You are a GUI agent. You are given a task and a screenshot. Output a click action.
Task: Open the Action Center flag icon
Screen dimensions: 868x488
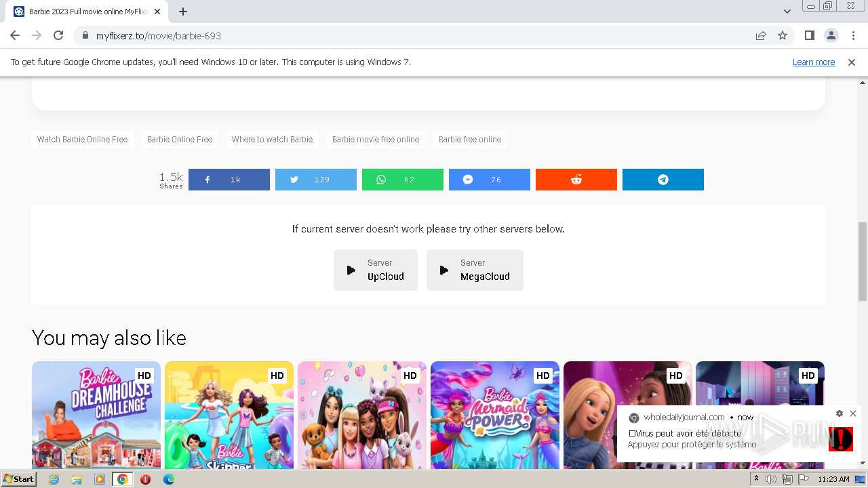tap(802, 479)
